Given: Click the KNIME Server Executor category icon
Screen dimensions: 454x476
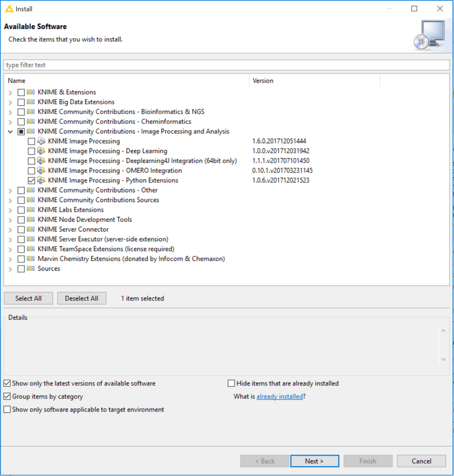Looking at the screenshot, I should pos(30,239).
